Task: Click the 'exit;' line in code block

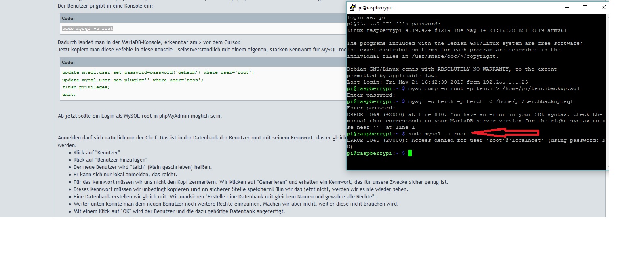Action: (69, 95)
